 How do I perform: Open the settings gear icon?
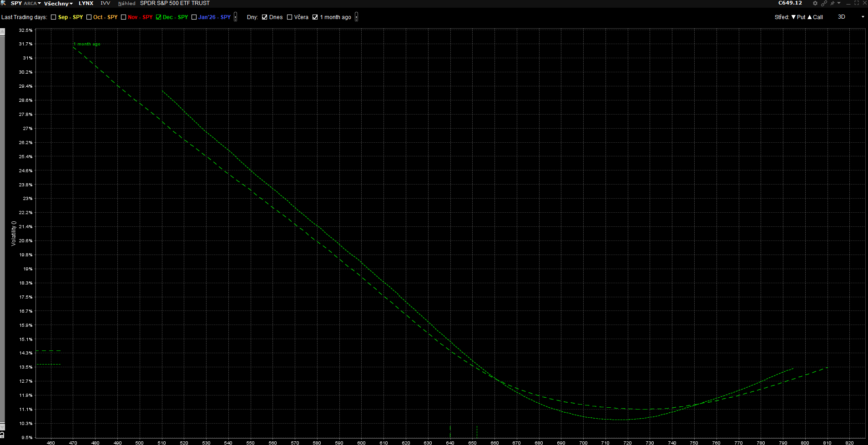815,3
